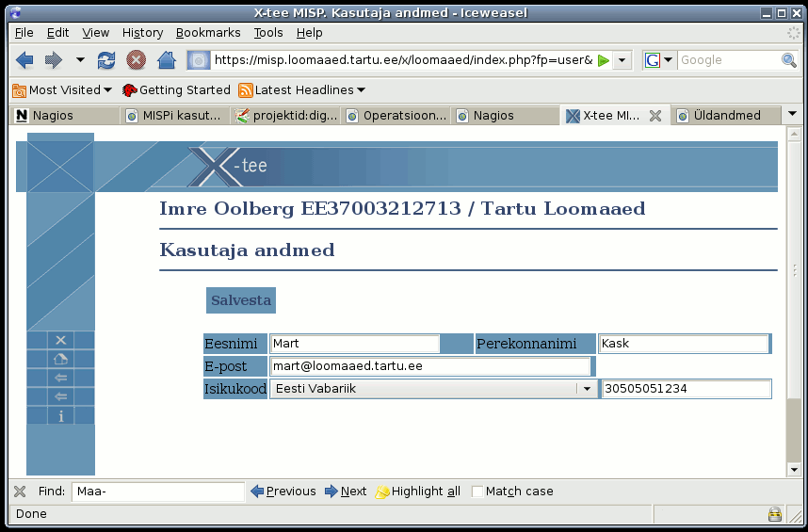Click the vertical scrollbar thumb
This screenshot has height=532, width=808.
794,270
